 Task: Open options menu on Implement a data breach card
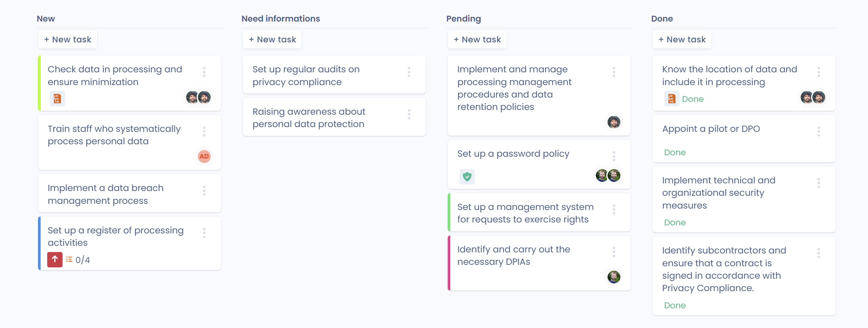(204, 191)
